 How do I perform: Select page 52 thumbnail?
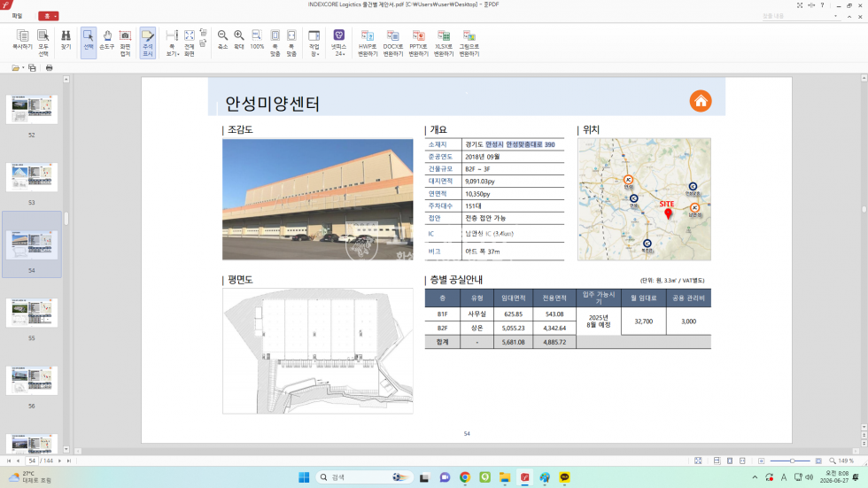coord(32,109)
